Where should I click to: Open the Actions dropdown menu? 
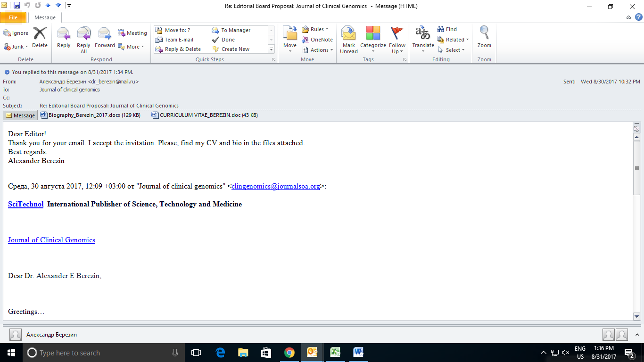(318, 50)
